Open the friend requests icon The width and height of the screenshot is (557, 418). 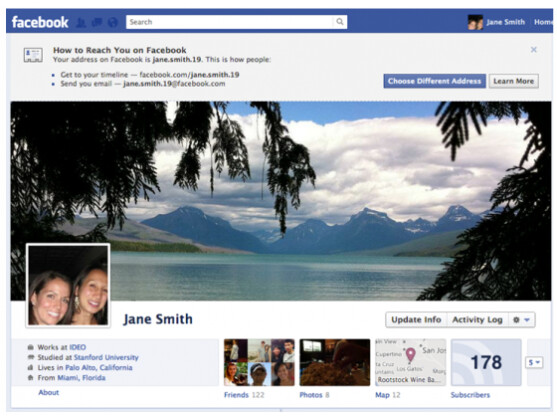81,22
